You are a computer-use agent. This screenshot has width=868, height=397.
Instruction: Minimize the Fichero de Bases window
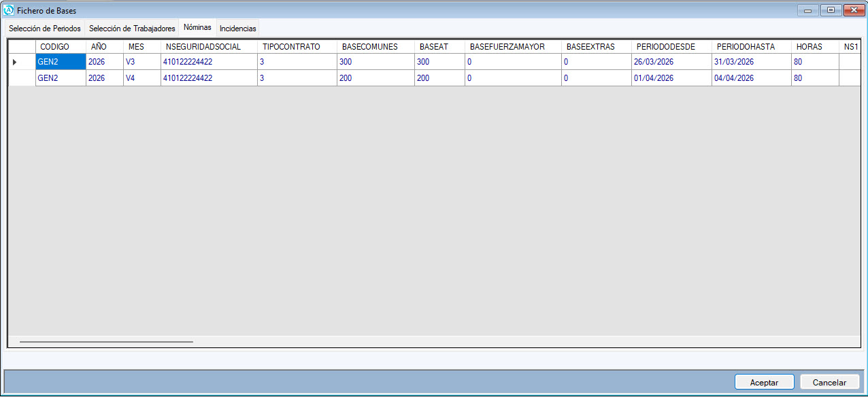coord(810,10)
